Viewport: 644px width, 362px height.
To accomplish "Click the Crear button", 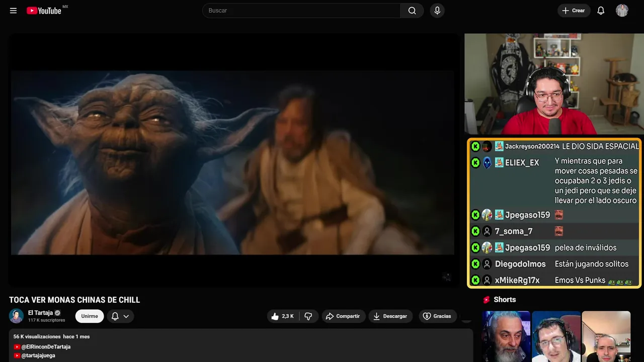I will tap(574, 11).
